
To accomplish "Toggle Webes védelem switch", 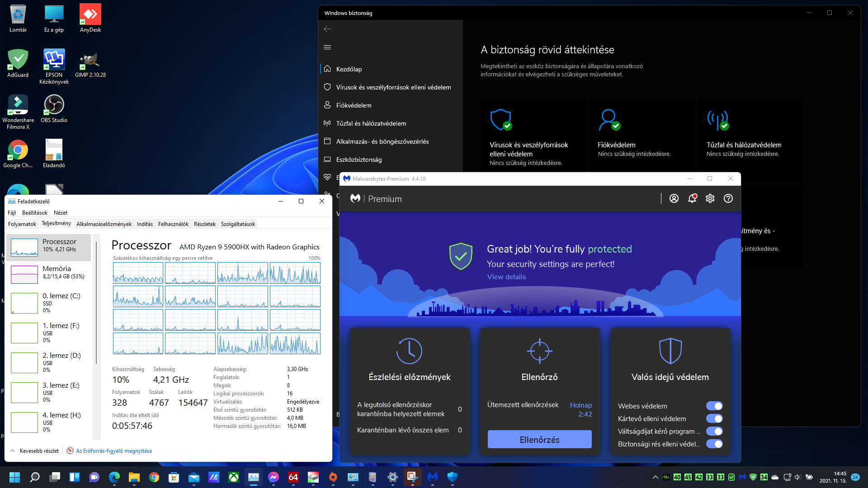I will pos(714,406).
